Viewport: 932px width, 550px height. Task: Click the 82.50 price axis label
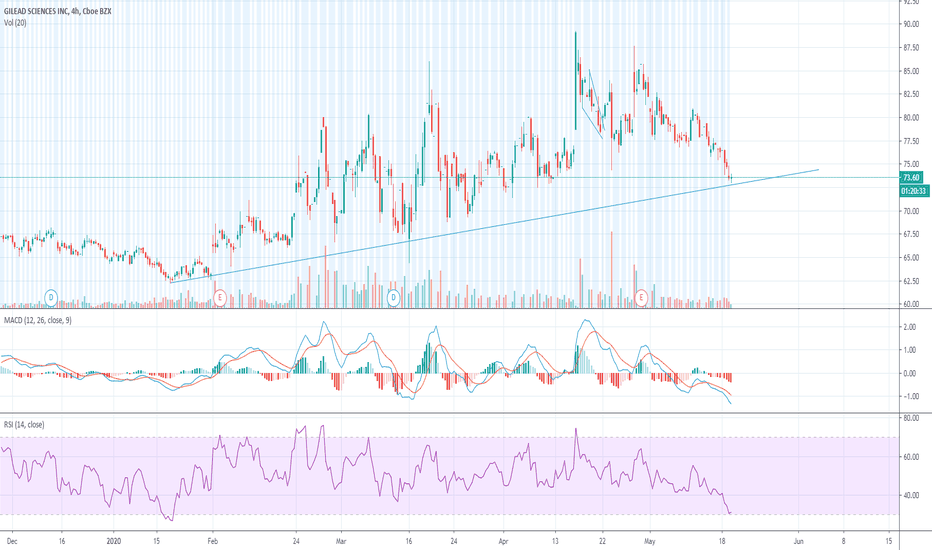coord(911,95)
